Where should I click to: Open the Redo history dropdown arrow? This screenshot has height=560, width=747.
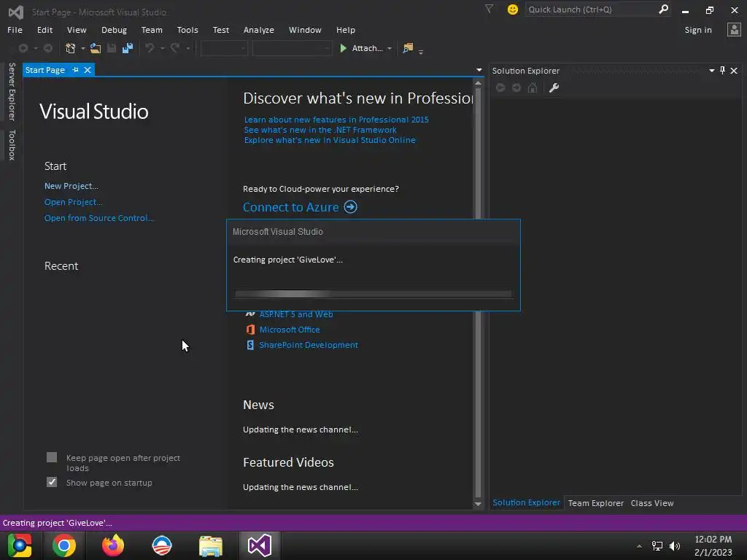click(187, 49)
